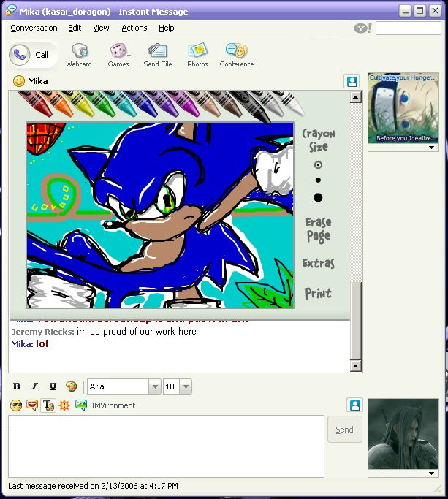
Task: Open the Audibles lips icon
Action: click(x=32, y=405)
